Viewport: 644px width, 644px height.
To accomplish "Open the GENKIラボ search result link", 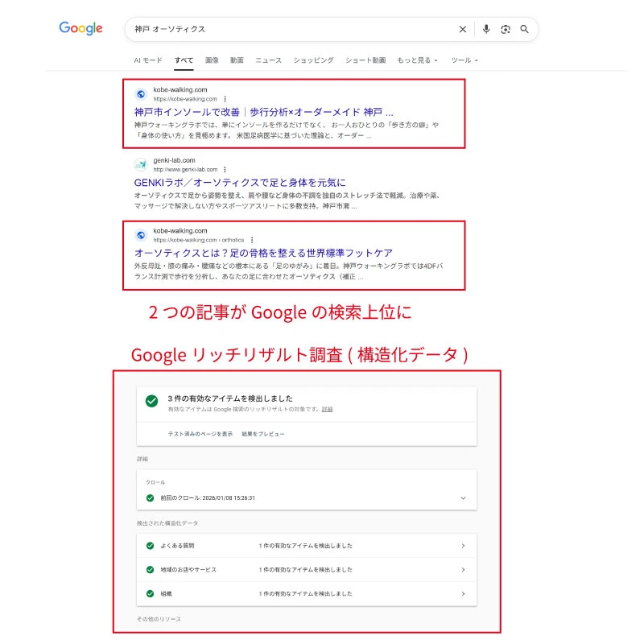I will 239,183.
